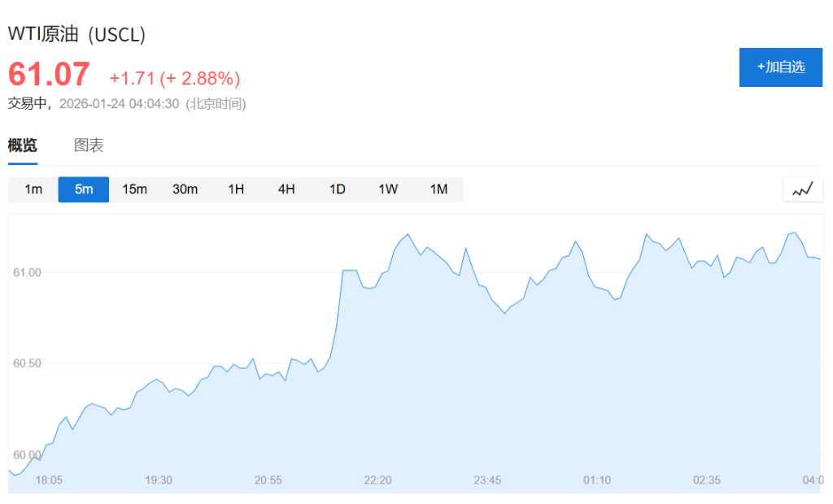Click the +1.71 (+2.88%) change value
This screenshot has height=504, width=833.
click(175, 79)
